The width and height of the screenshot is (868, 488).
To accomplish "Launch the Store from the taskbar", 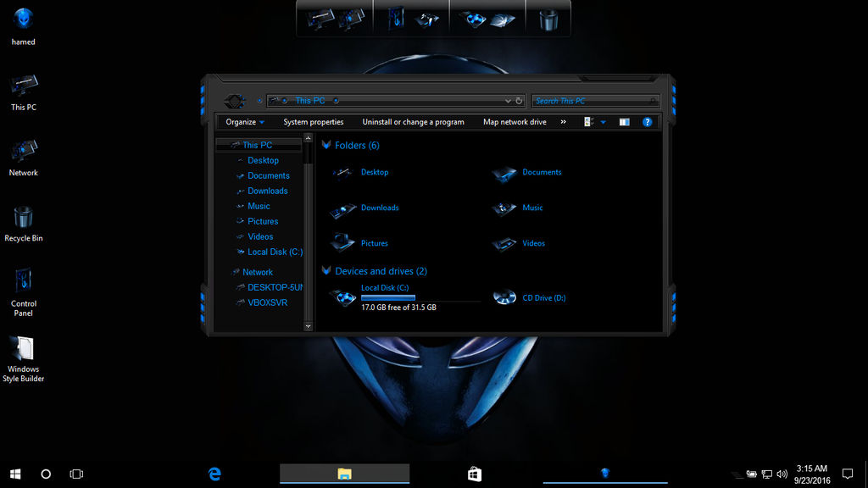I will click(474, 474).
